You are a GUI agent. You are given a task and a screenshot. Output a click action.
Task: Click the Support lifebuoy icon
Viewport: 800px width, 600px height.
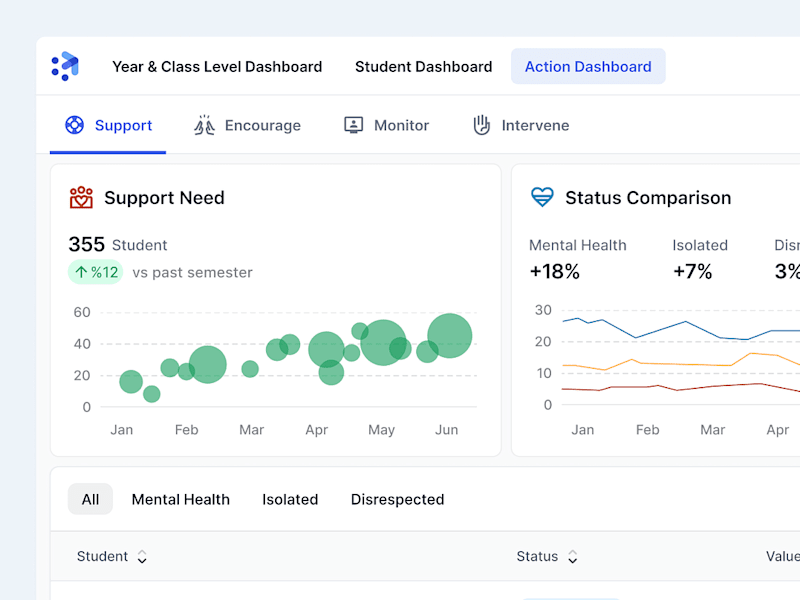[x=74, y=125]
